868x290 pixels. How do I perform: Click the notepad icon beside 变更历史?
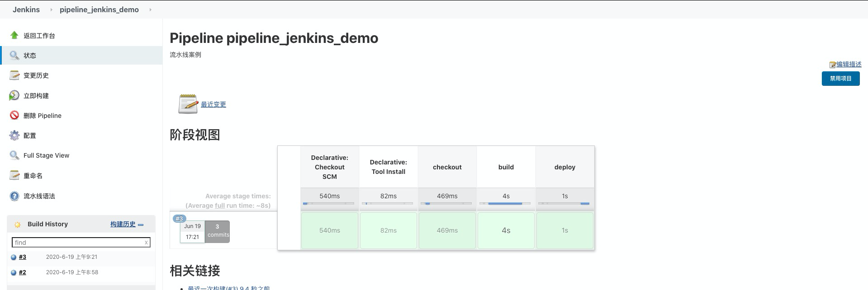14,75
